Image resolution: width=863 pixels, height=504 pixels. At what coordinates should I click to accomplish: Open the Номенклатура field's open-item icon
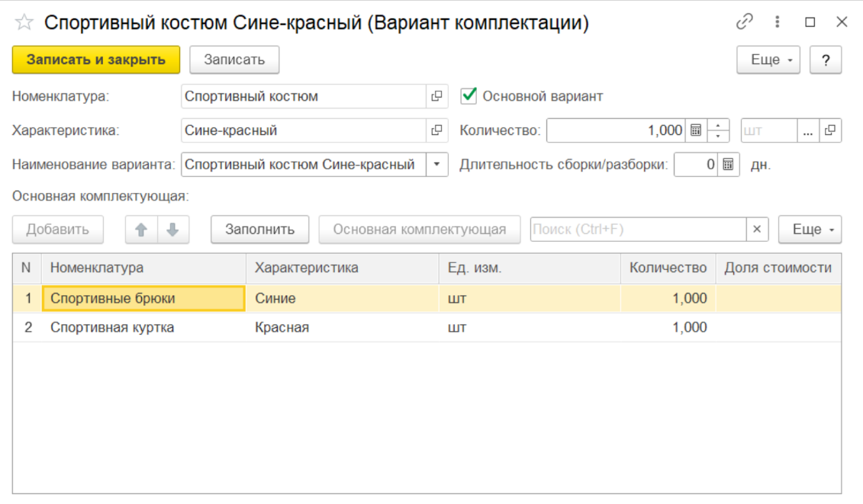click(436, 97)
